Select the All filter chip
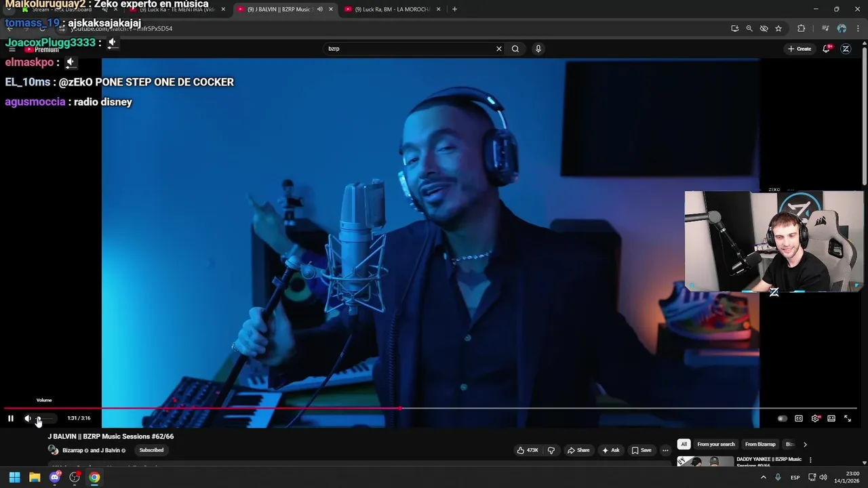This screenshot has height=488, width=868. click(684, 445)
